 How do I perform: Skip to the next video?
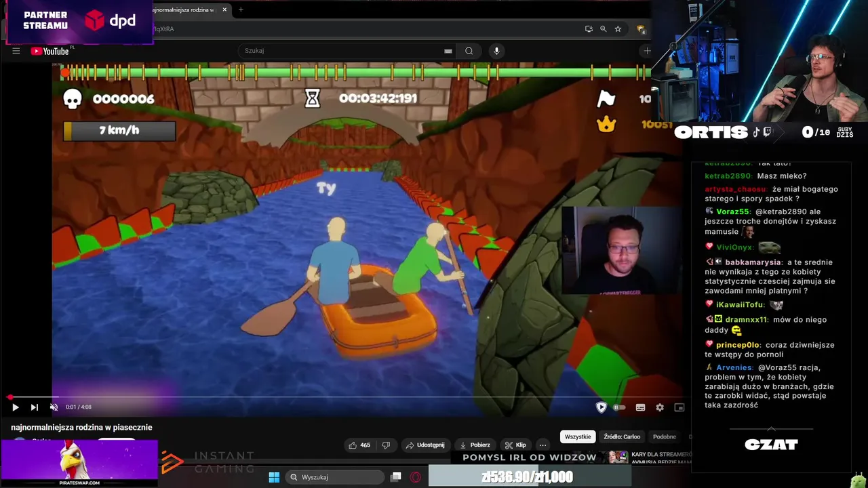tap(34, 407)
